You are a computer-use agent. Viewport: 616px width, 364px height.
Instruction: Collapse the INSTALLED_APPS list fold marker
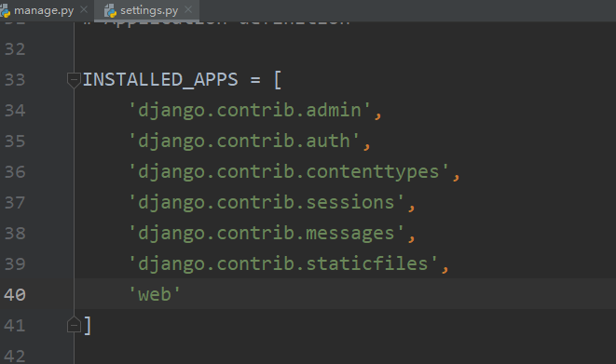[x=74, y=80]
